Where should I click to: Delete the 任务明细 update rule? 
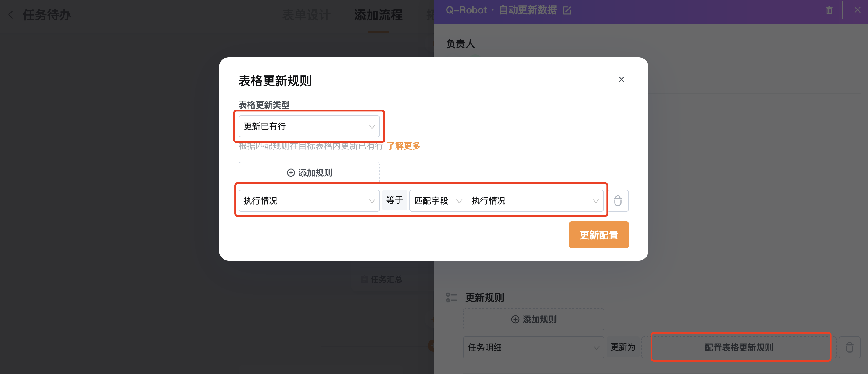pyautogui.click(x=849, y=347)
